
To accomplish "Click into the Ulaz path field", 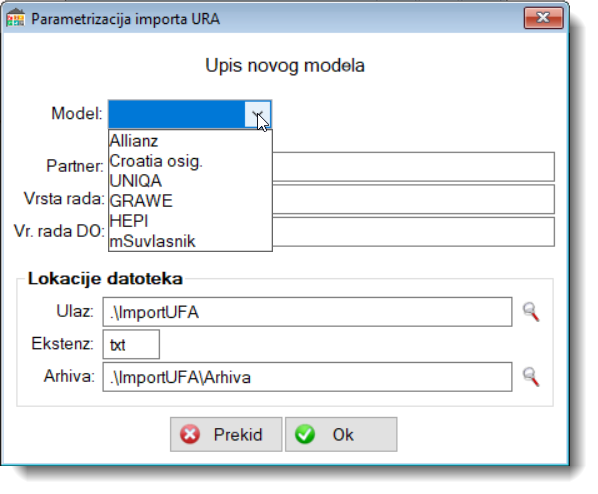I will [x=307, y=312].
